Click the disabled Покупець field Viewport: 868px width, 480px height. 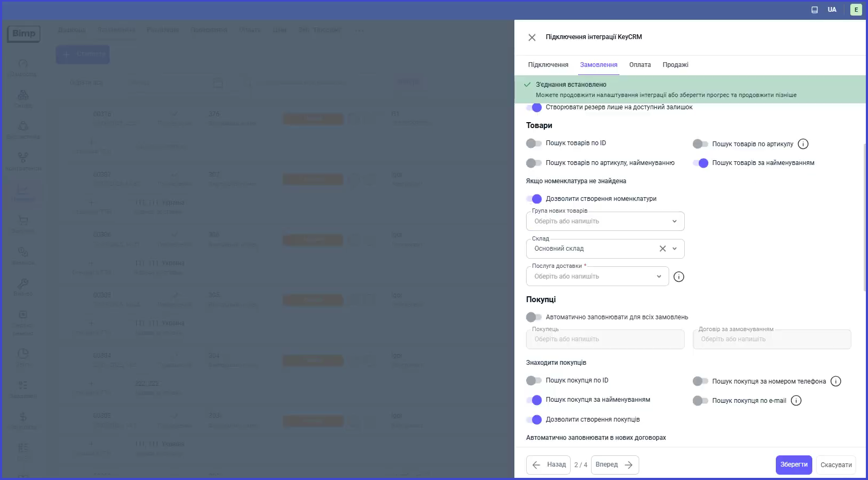605,339
